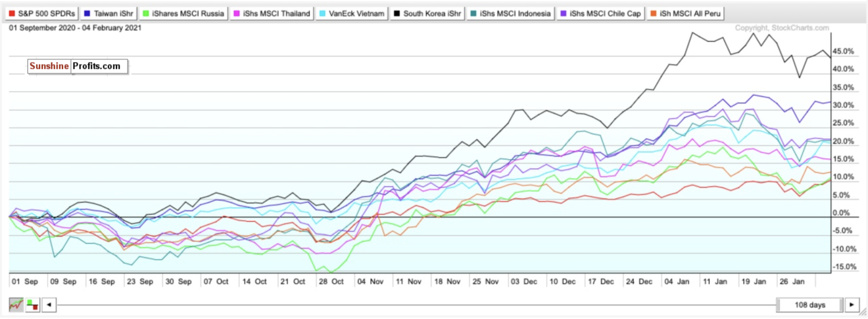The image size is (868, 319).
Task: Click the 04 Jan axis label
Action: [x=677, y=282]
